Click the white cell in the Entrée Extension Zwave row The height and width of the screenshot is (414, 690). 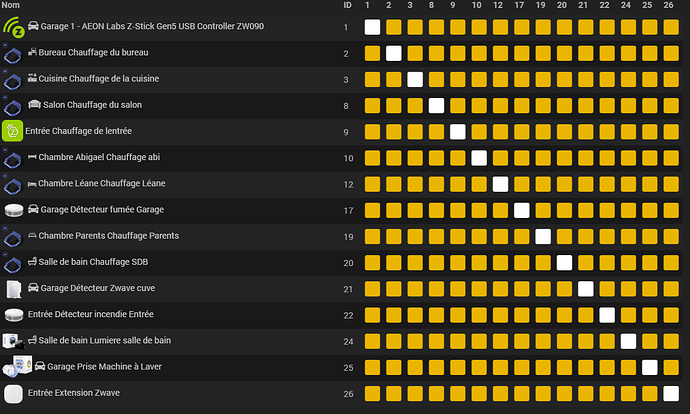670,393
